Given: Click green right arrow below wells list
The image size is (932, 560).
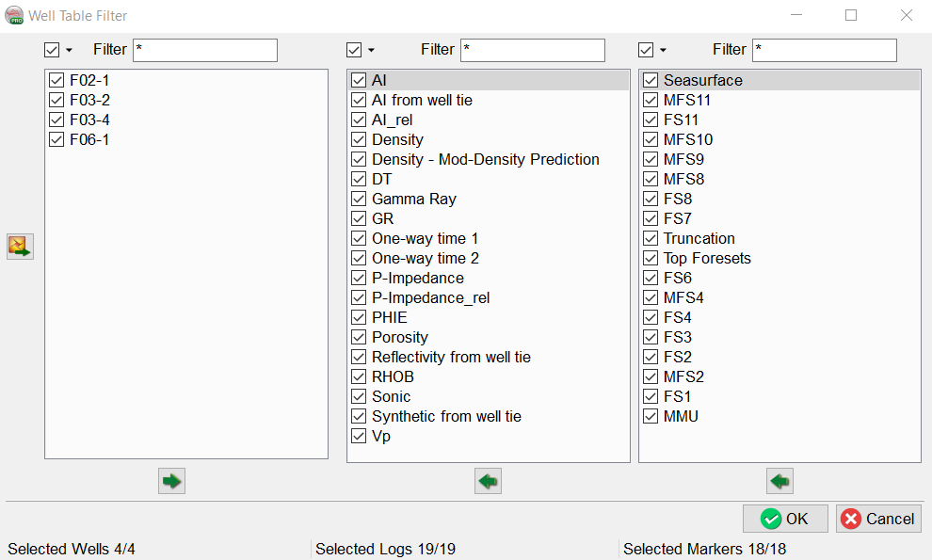Looking at the screenshot, I should coord(171,481).
